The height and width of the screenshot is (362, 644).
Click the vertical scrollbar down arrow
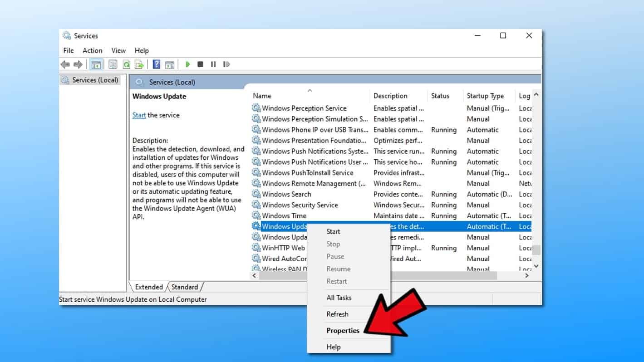tap(536, 266)
